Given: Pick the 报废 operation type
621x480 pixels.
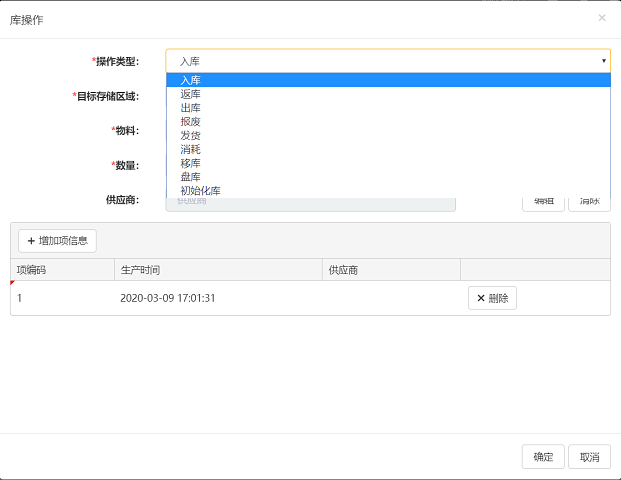Looking at the screenshot, I should click(x=190, y=122).
